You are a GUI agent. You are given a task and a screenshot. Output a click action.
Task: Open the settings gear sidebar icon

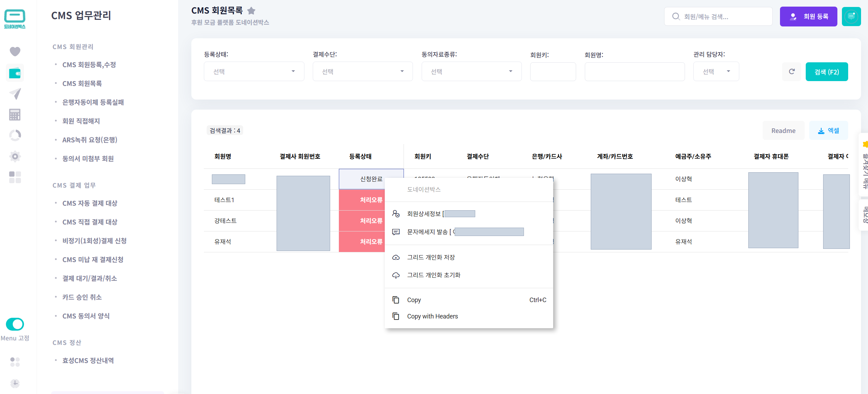click(x=15, y=156)
